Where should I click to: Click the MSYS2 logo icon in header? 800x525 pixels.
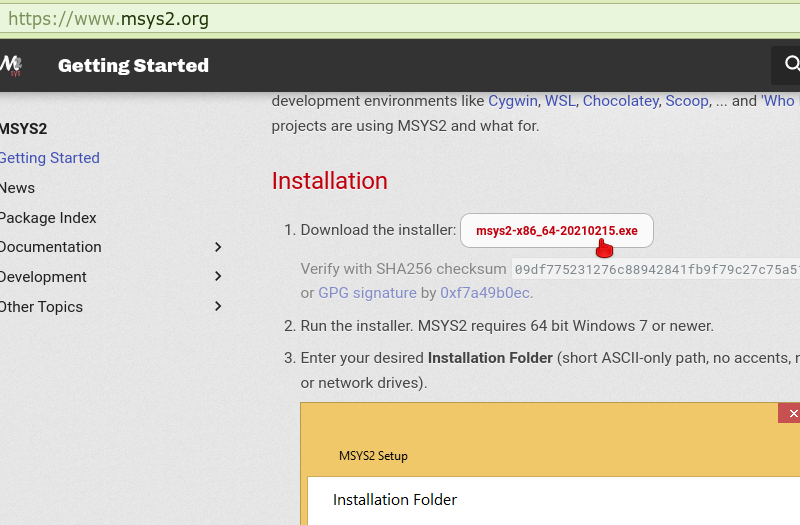tap(11, 65)
